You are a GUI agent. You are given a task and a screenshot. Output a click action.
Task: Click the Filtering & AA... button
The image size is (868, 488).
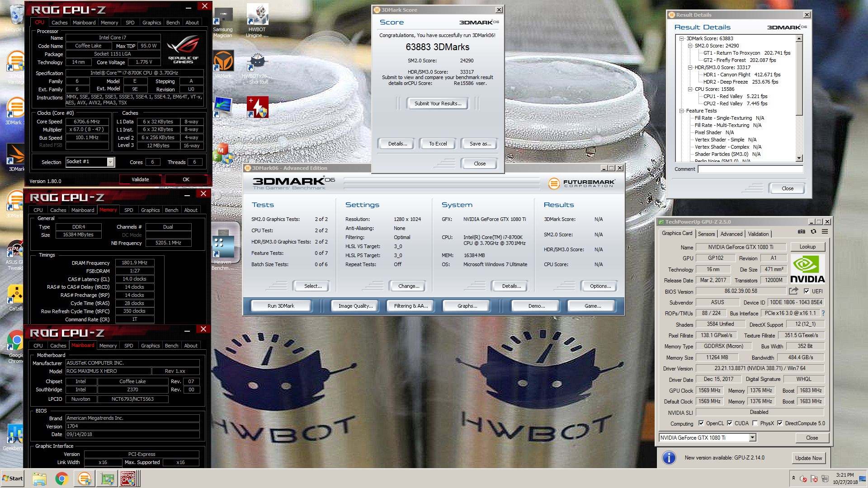point(411,306)
